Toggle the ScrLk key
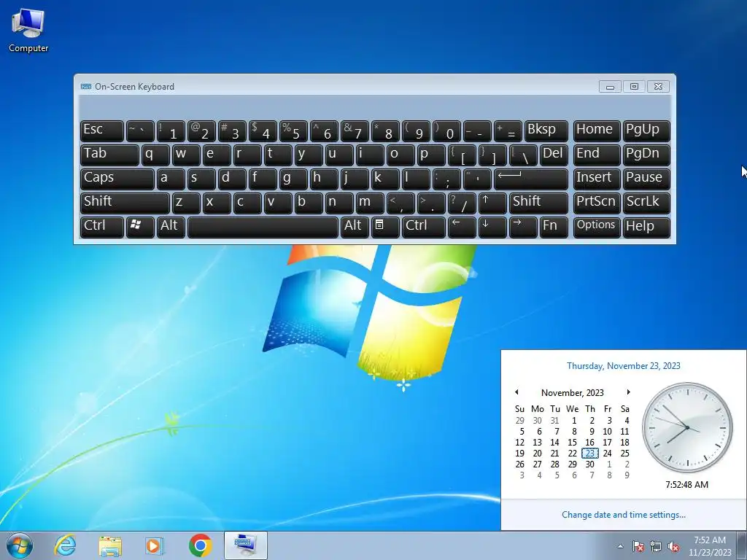Viewport: 747px width, 560px height. [x=646, y=203]
